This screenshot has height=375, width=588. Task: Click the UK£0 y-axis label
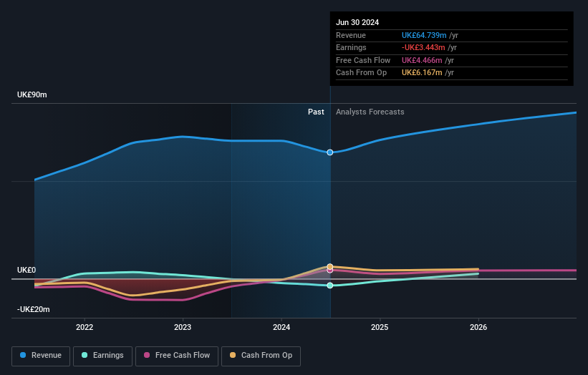(x=26, y=270)
